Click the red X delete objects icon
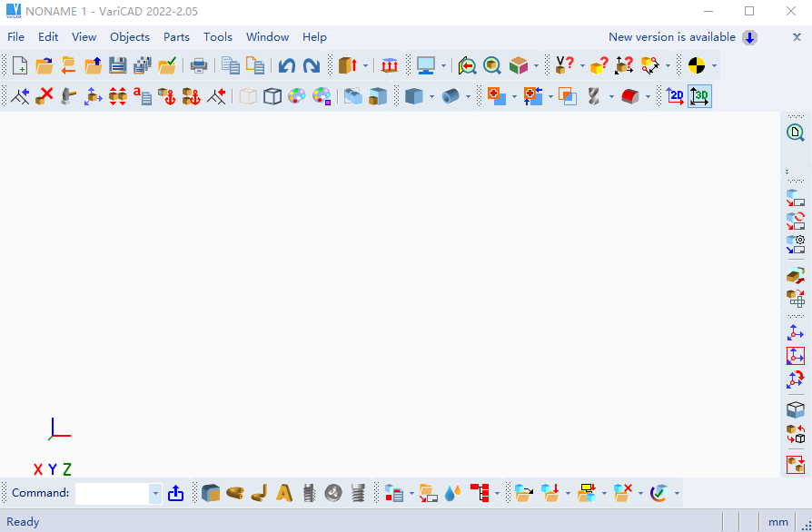This screenshot has height=532, width=812. (x=45, y=96)
